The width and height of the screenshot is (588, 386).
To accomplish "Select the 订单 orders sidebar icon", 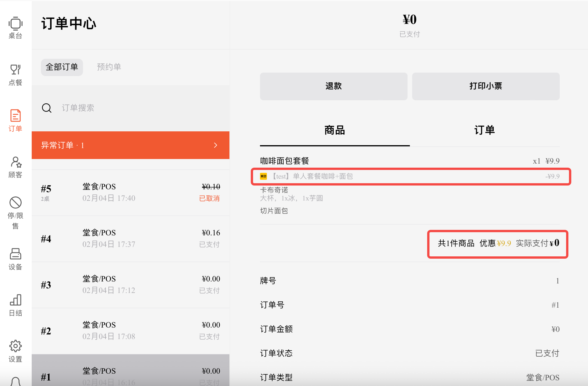I will pyautogui.click(x=16, y=116).
